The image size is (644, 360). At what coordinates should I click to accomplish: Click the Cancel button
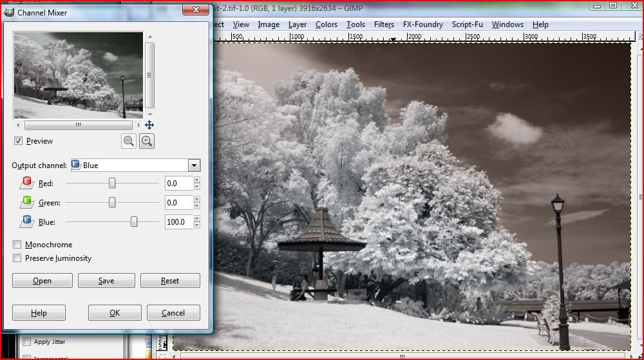(173, 313)
